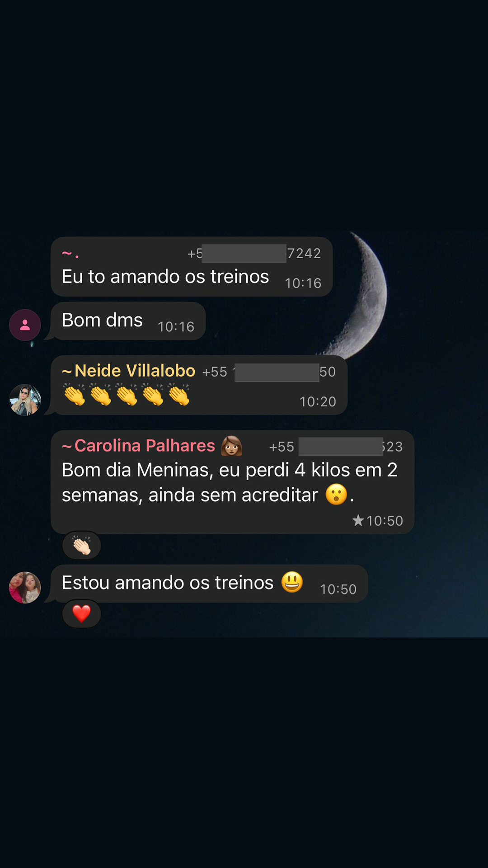Click the star icon beside 10:50
Screen dimensions: 488x868
coord(358,520)
